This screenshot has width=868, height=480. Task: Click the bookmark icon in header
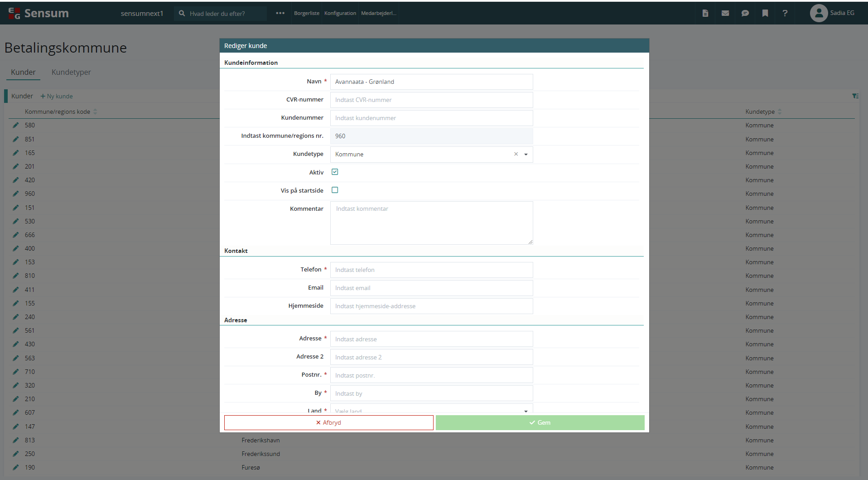point(765,13)
